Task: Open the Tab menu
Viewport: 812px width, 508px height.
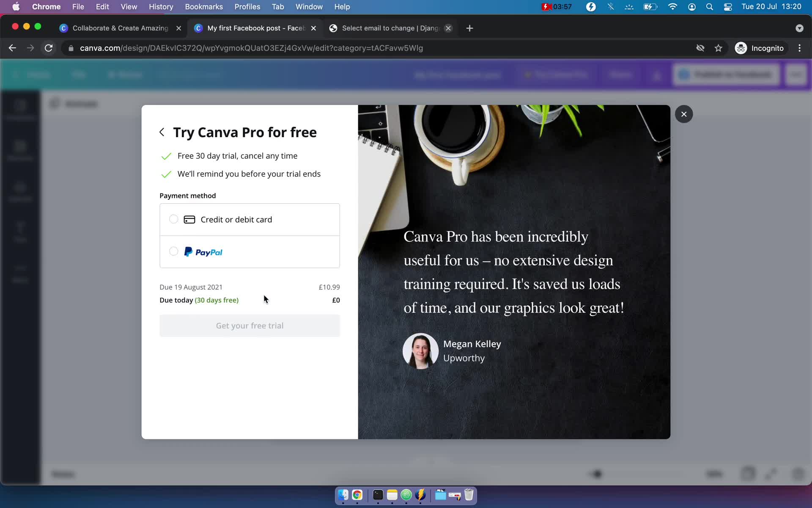Action: click(x=277, y=7)
